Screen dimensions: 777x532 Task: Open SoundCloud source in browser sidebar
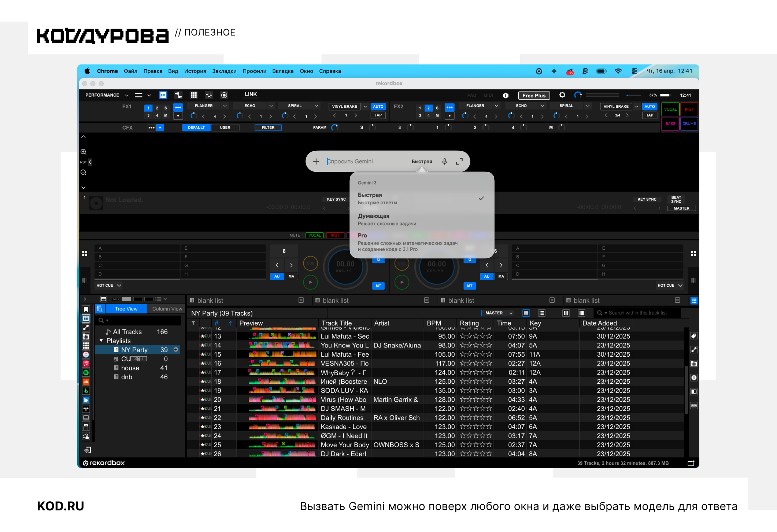[x=86, y=382]
